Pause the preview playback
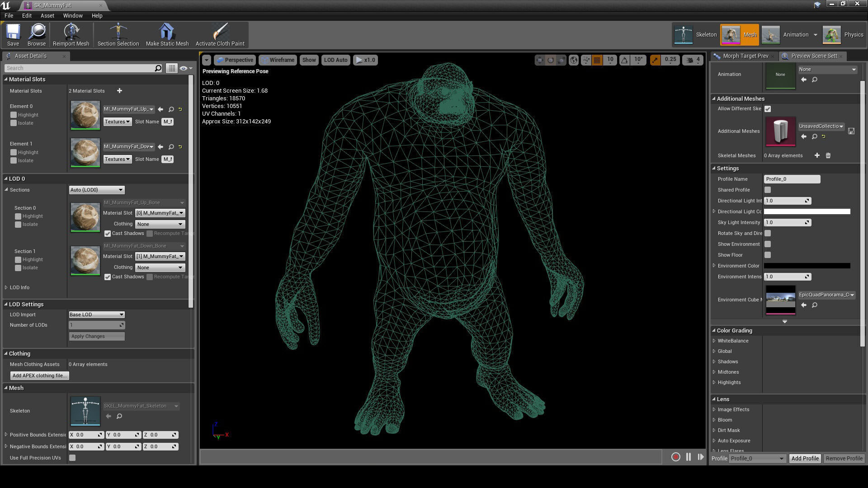 (689, 457)
